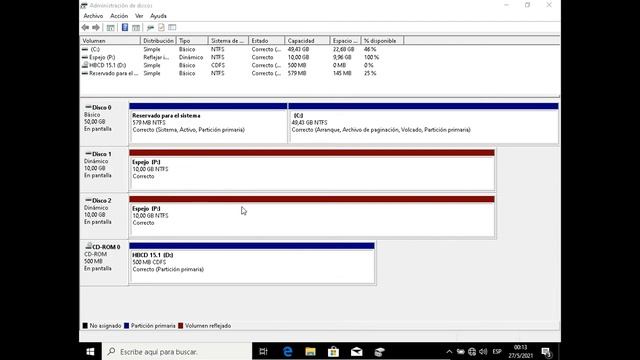
Task: Open Microsoft Store from the taskbar
Action: coord(333,351)
